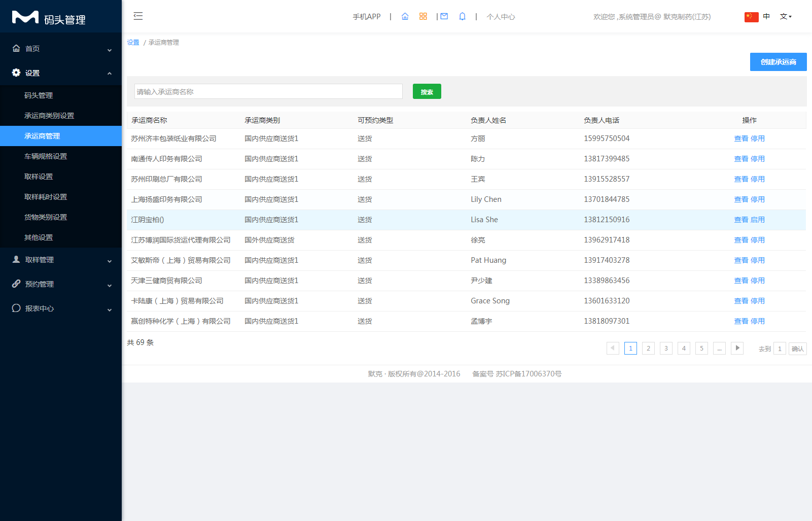The image size is (812, 521).
Task: Click the 承运商名称 column header
Action: coord(149,120)
